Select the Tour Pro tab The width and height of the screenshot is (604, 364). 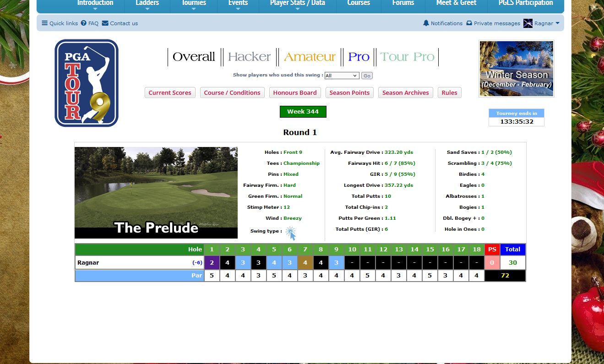pyautogui.click(x=407, y=57)
